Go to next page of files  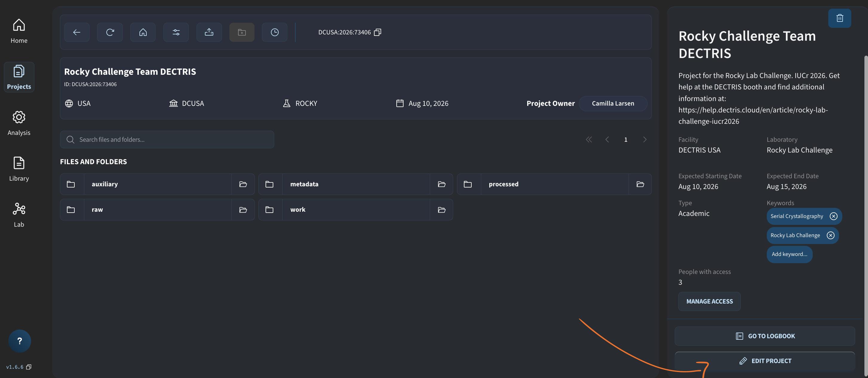pos(645,140)
